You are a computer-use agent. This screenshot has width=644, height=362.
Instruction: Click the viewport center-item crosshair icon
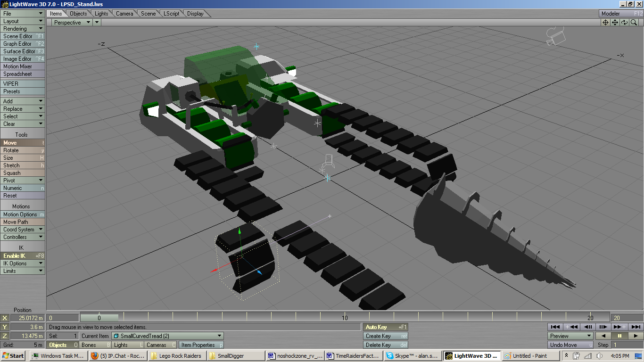(605, 22)
